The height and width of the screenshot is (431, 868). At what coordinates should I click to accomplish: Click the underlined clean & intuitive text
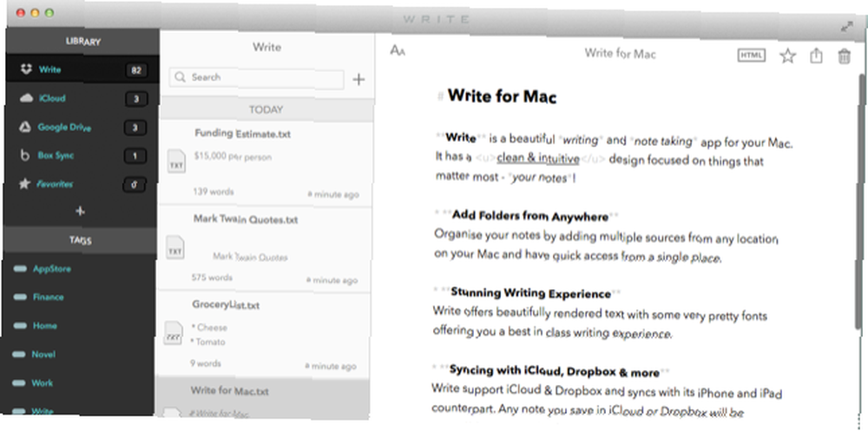coord(538,158)
